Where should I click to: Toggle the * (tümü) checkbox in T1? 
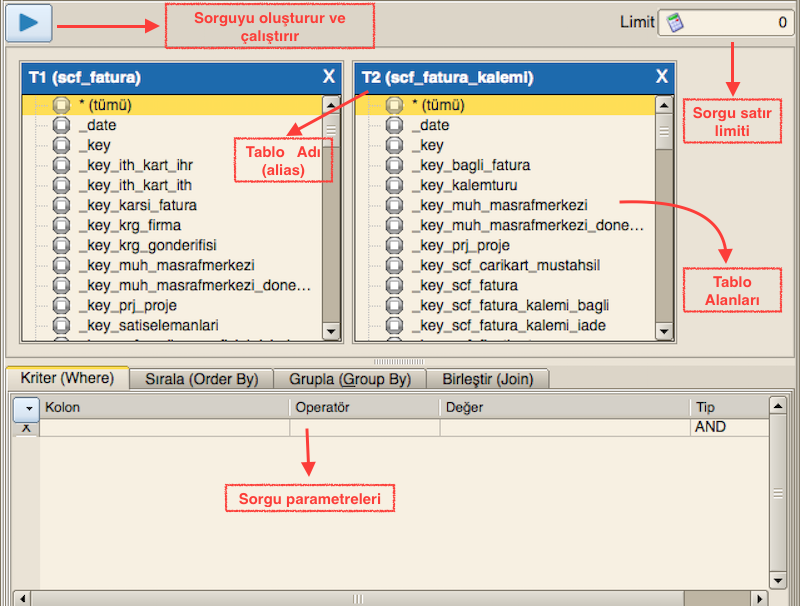coord(61,105)
